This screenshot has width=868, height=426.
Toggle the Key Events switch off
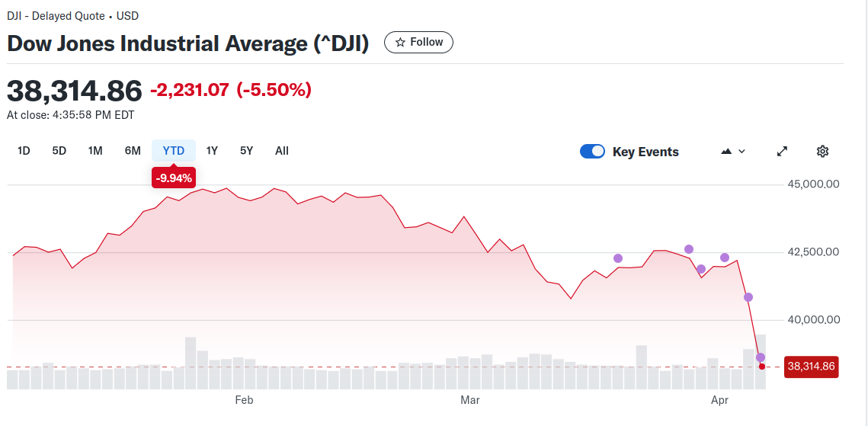pyautogui.click(x=592, y=151)
